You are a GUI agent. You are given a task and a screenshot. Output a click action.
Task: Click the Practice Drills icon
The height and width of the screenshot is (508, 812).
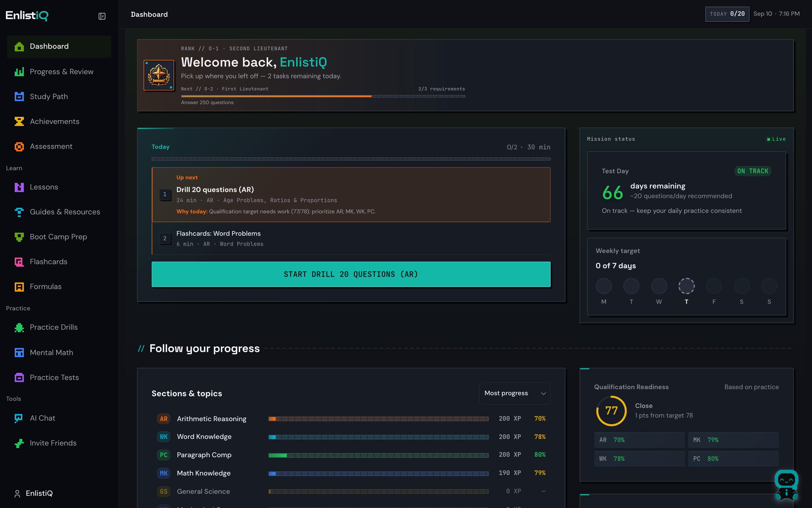[19, 327]
